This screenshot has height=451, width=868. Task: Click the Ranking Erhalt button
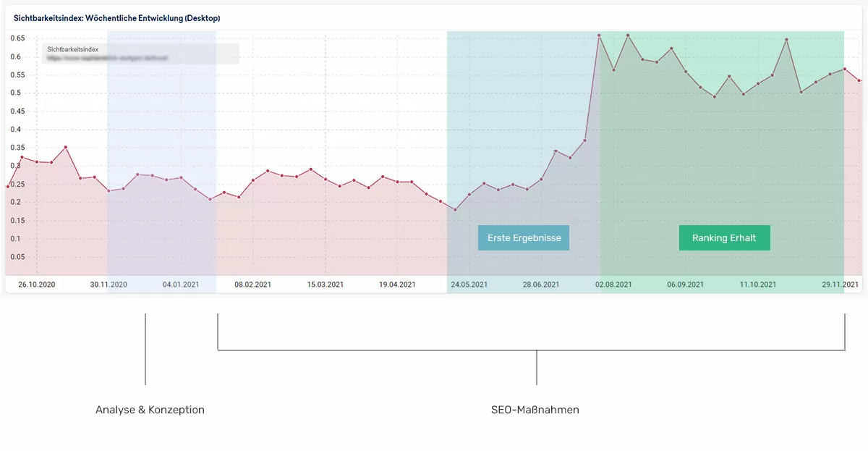click(724, 237)
